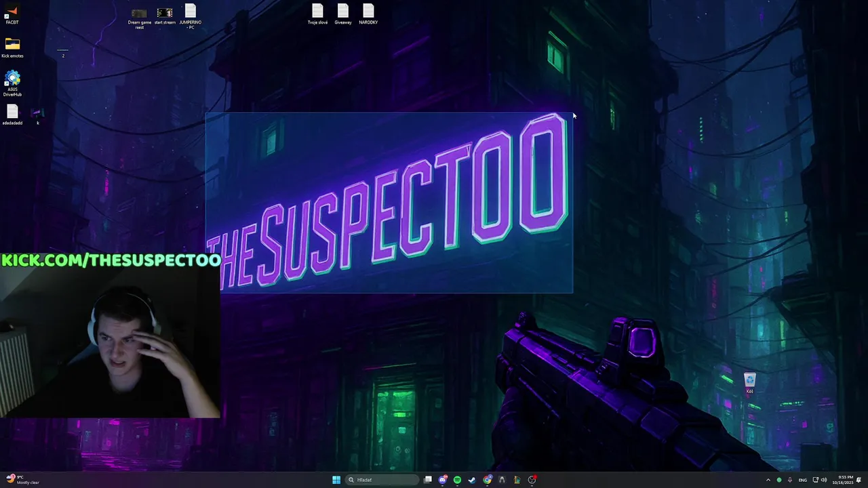Select the Giveaway document
868x488 pixels.
pyautogui.click(x=343, y=14)
